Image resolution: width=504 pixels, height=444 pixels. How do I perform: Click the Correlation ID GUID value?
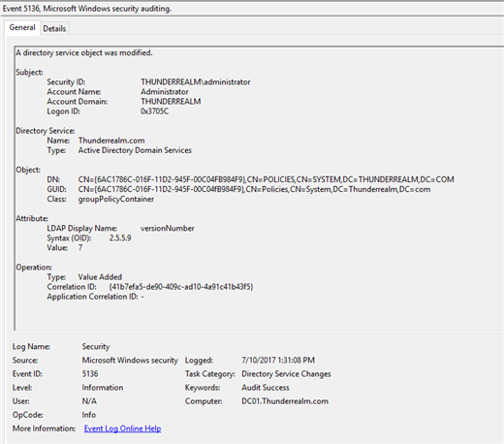[x=181, y=287]
